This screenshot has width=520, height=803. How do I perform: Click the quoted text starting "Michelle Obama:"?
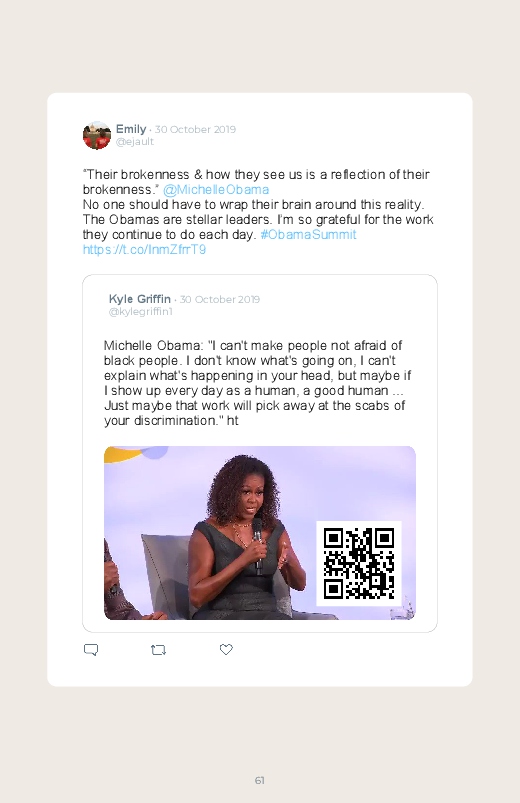(x=257, y=383)
